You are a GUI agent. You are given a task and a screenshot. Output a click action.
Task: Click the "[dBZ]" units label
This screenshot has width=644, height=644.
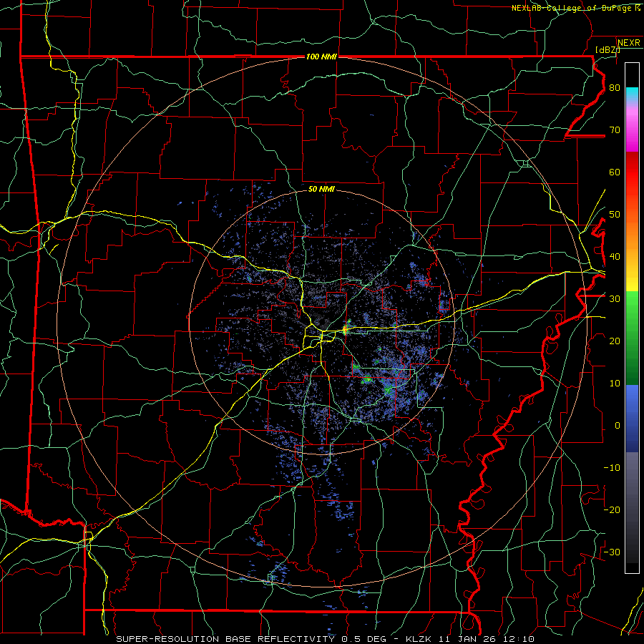pyautogui.click(x=608, y=49)
